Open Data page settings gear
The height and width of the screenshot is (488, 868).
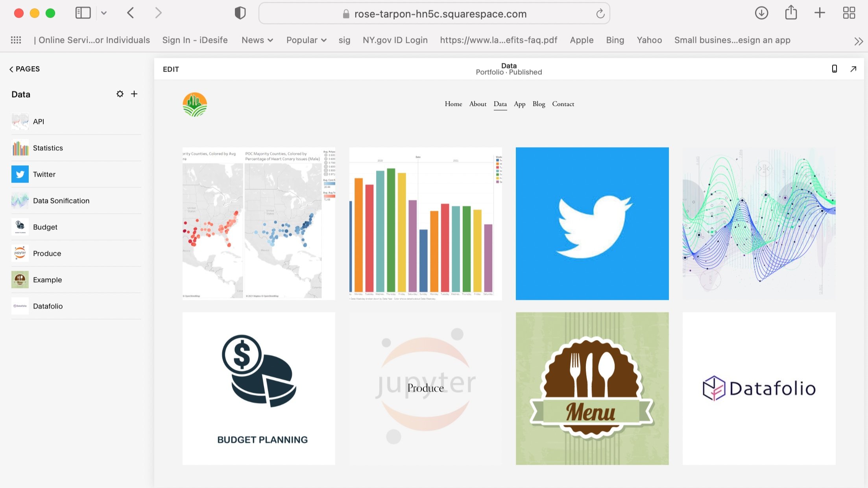point(120,94)
